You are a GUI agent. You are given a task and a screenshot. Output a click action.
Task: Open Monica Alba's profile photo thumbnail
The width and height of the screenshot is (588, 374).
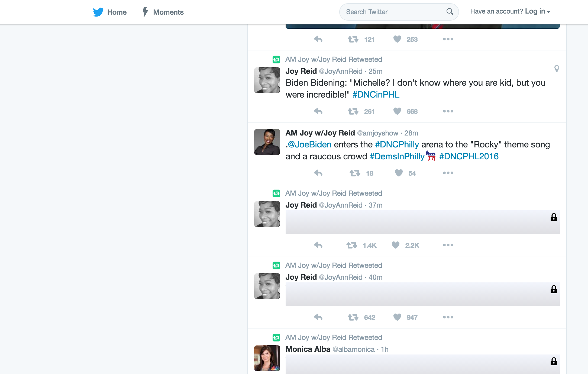point(267,358)
